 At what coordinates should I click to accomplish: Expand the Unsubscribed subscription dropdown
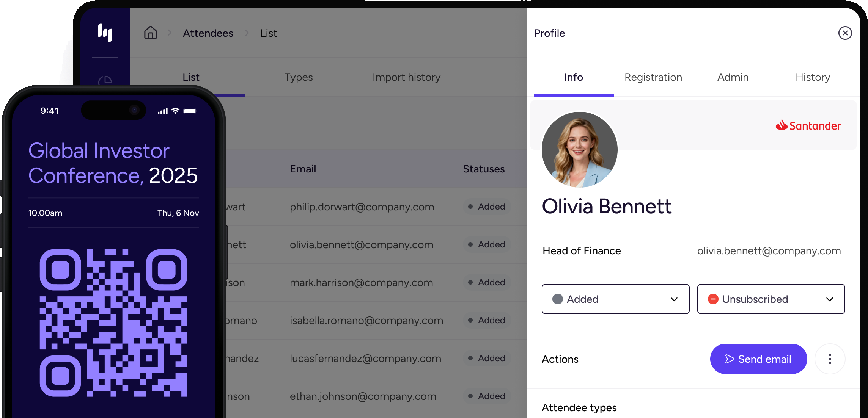[771, 299]
